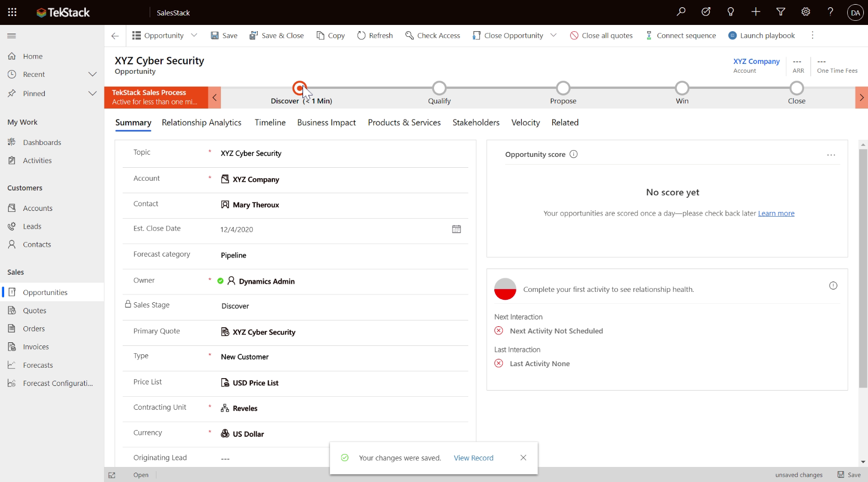This screenshot has width=868, height=482.
Task: Select the Qualify stage circle
Action: (439, 88)
